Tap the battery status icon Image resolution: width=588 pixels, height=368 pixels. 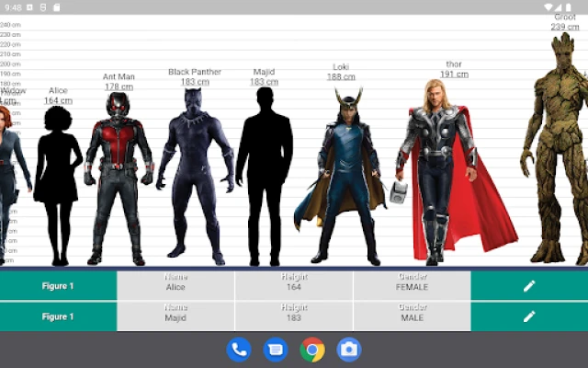tap(569, 7)
